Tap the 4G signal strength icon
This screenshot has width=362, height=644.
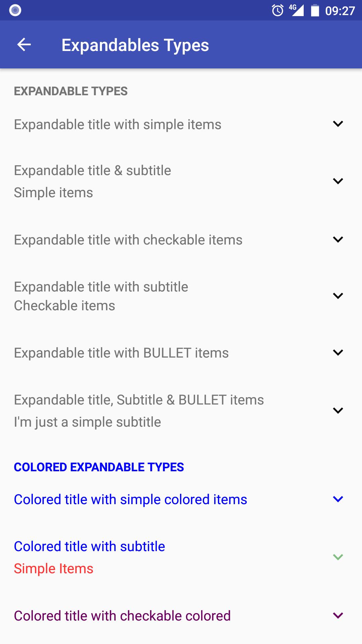[x=297, y=10]
